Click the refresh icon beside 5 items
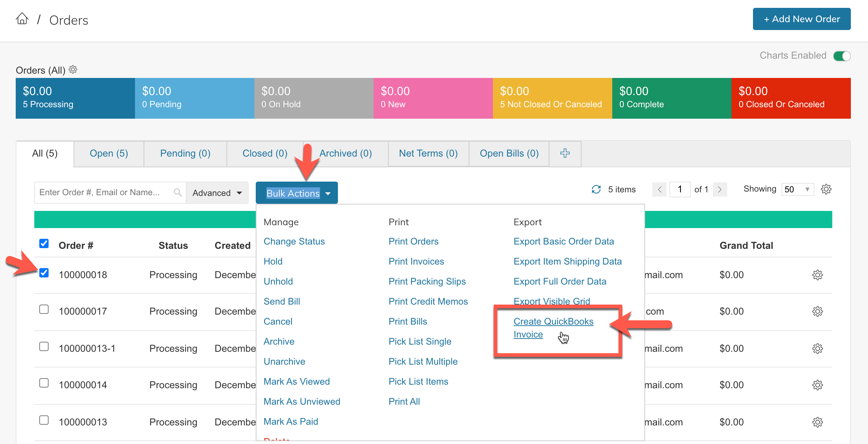868x444 pixels. 596,189
